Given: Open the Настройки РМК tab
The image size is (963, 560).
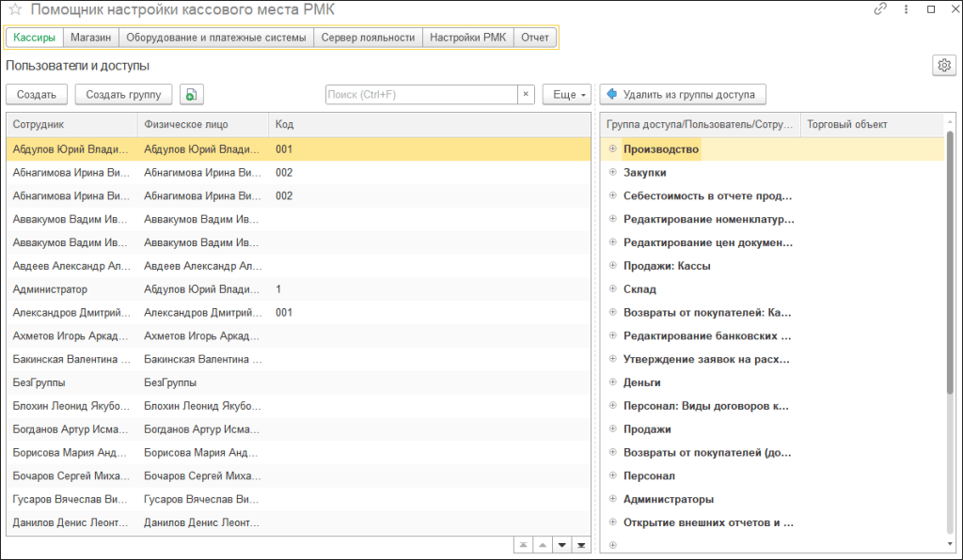Looking at the screenshot, I should 468,38.
